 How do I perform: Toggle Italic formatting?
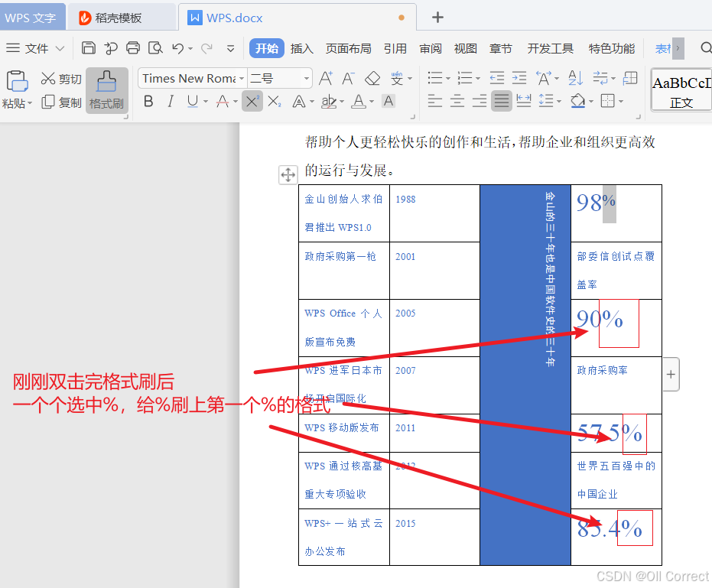(171, 101)
